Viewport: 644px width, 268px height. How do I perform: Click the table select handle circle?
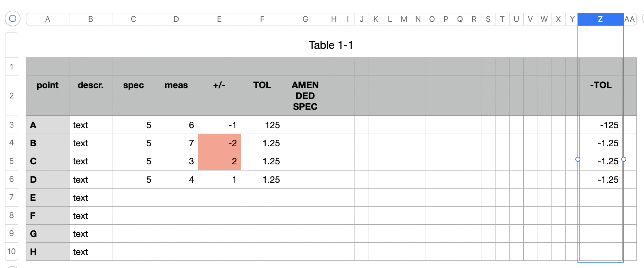point(13,18)
